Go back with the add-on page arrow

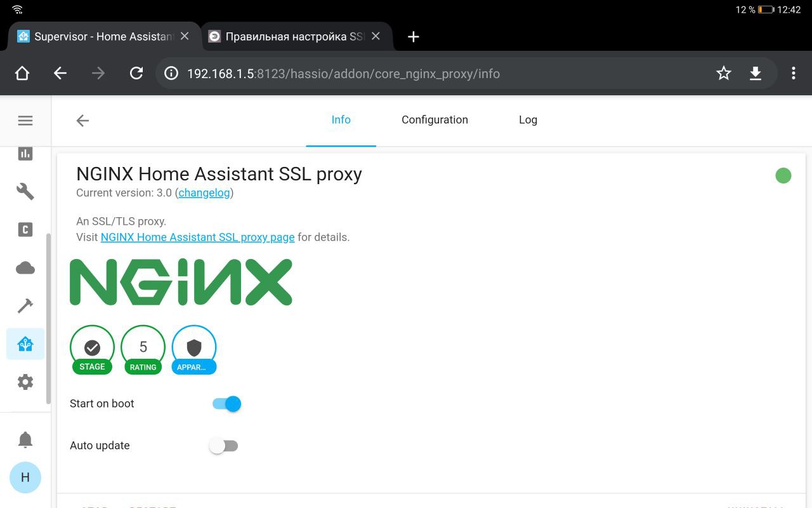pyautogui.click(x=82, y=121)
